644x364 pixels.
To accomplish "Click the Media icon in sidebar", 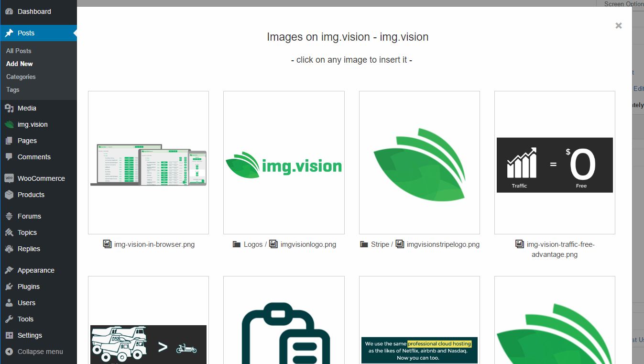I will pyautogui.click(x=9, y=108).
